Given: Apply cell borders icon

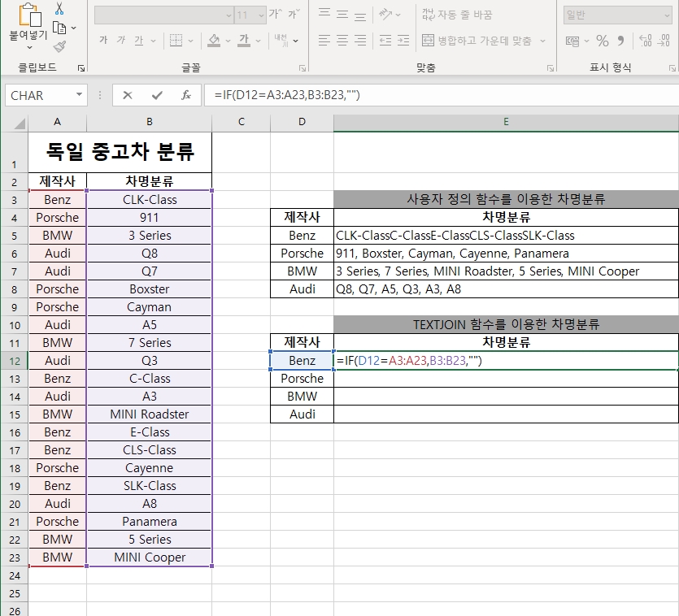Looking at the screenshot, I should (x=176, y=41).
